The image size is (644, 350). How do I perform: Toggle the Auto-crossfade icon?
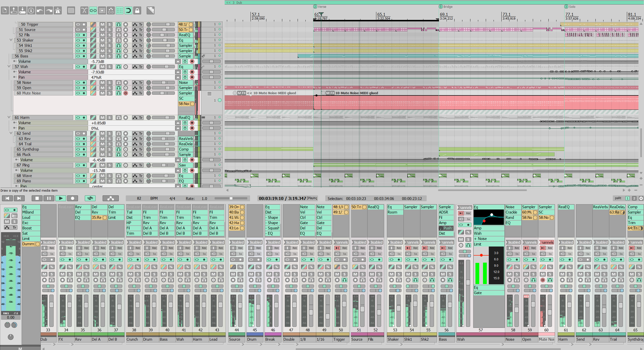84,11
